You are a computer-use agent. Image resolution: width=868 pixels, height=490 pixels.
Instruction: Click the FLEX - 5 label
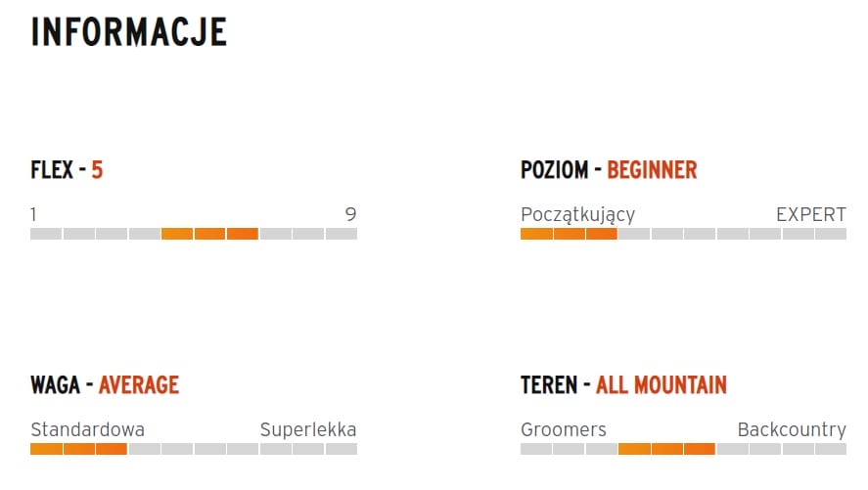point(67,170)
